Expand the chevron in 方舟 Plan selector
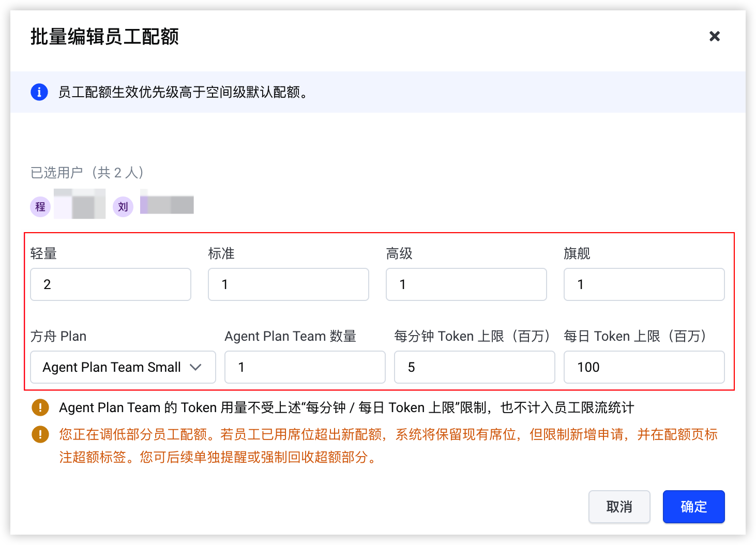The image size is (756, 545). (195, 367)
